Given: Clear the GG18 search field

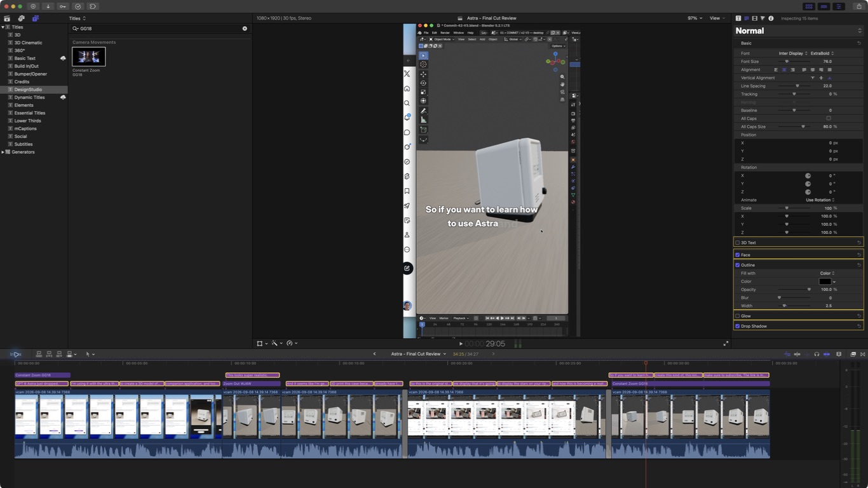Looking at the screenshot, I should pyautogui.click(x=245, y=29).
